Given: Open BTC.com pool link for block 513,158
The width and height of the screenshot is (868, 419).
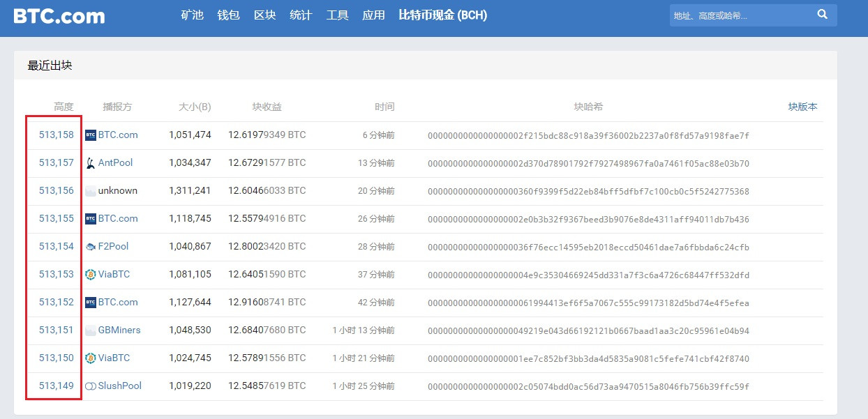Looking at the screenshot, I should (118, 135).
